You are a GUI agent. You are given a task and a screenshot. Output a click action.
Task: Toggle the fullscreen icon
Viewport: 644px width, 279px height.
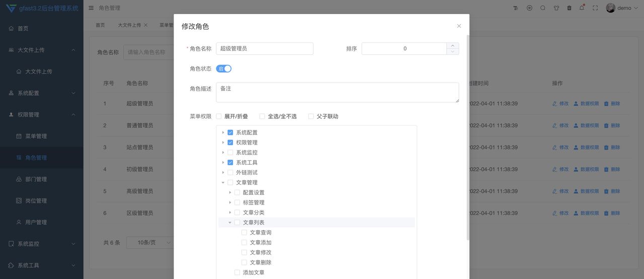pyautogui.click(x=595, y=8)
